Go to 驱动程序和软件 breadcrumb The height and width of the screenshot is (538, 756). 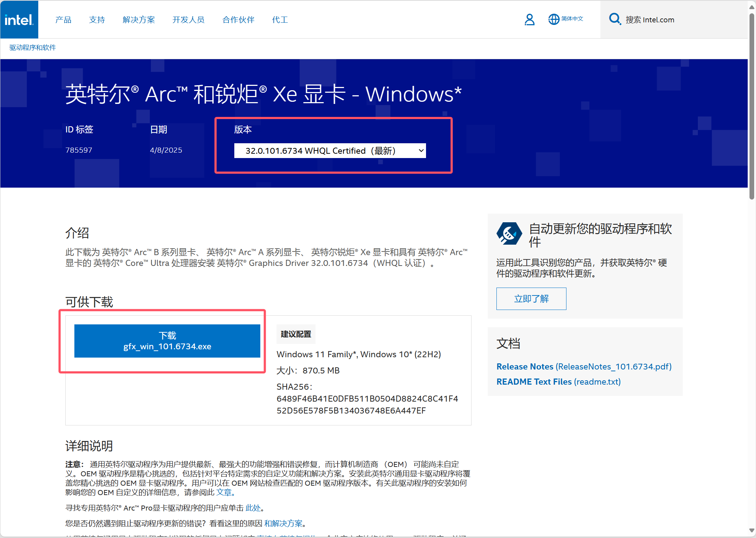[32, 48]
